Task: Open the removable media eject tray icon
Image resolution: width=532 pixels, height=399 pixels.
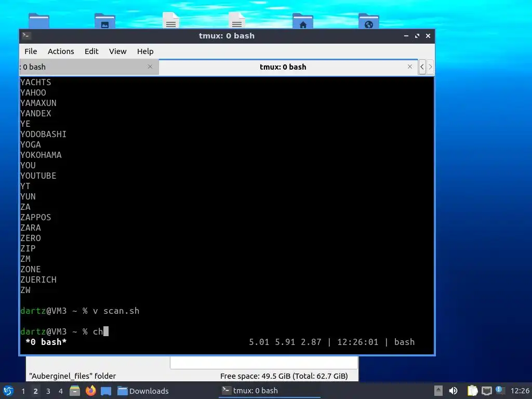Action: [438, 391]
